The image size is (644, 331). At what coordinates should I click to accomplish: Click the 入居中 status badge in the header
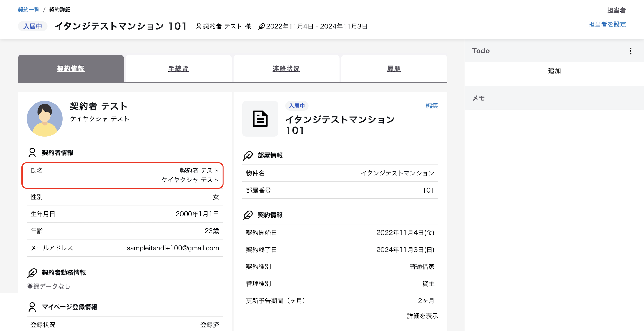32,26
